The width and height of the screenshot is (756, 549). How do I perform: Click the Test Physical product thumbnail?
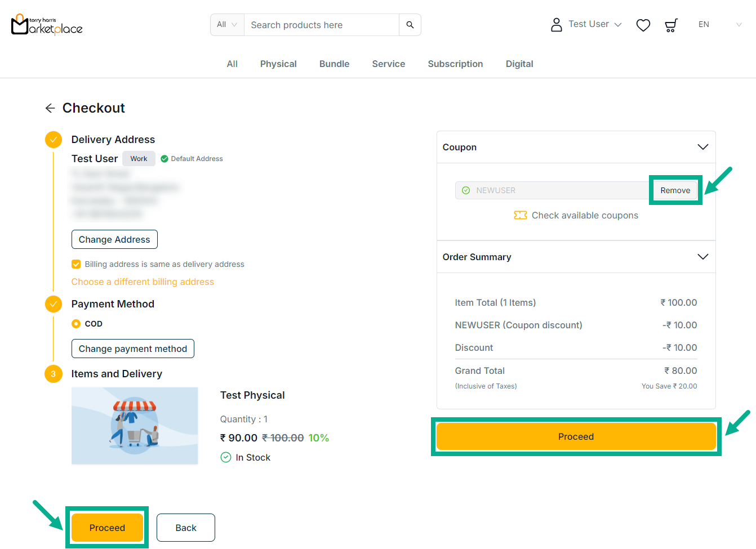pos(135,426)
